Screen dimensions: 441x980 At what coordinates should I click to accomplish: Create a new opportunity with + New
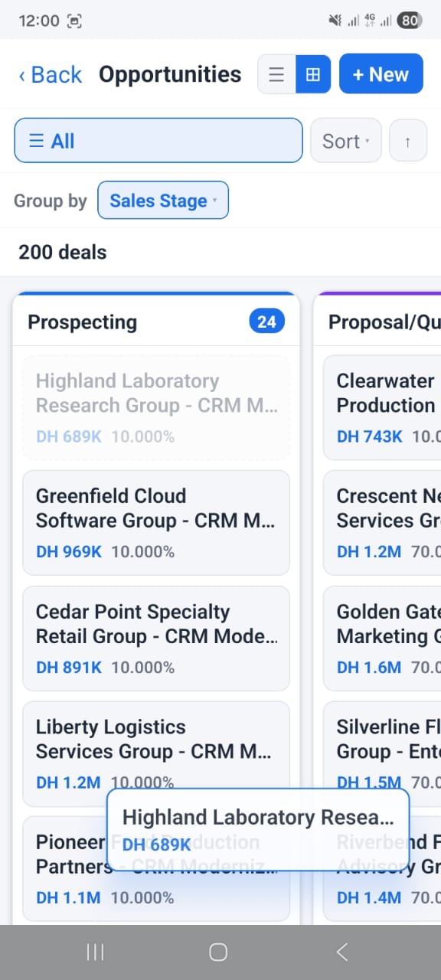381,74
